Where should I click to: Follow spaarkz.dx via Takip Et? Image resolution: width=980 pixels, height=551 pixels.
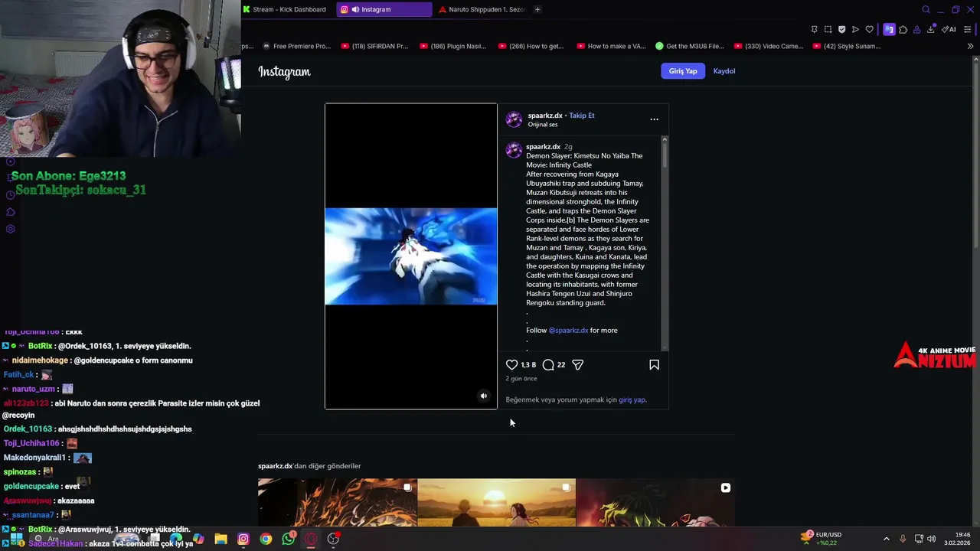tap(582, 116)
